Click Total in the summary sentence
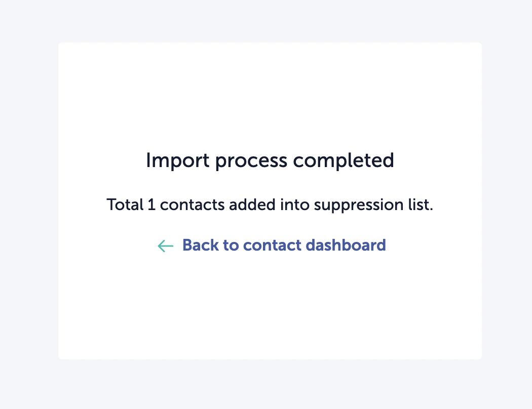 125,204
